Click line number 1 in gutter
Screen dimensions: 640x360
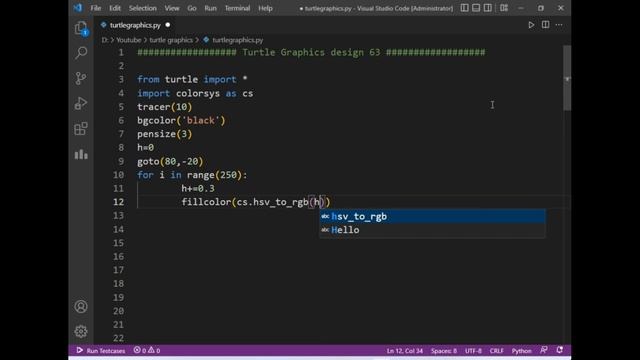click(x=121, y=52)
